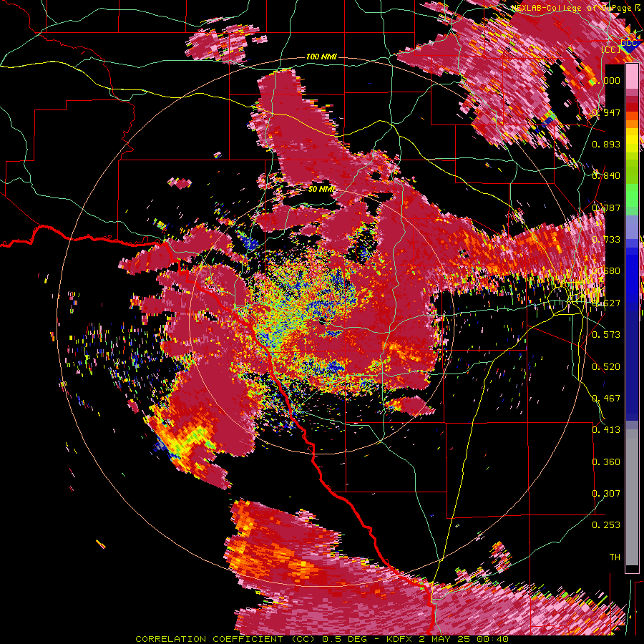This screenshot has height=644, width=644.
Task: Click the Correlation Coefficient KDFX title line
Action: click(322, 639)
